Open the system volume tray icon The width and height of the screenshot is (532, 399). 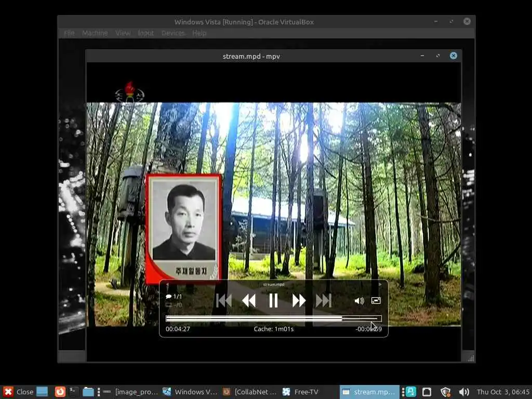464,392
